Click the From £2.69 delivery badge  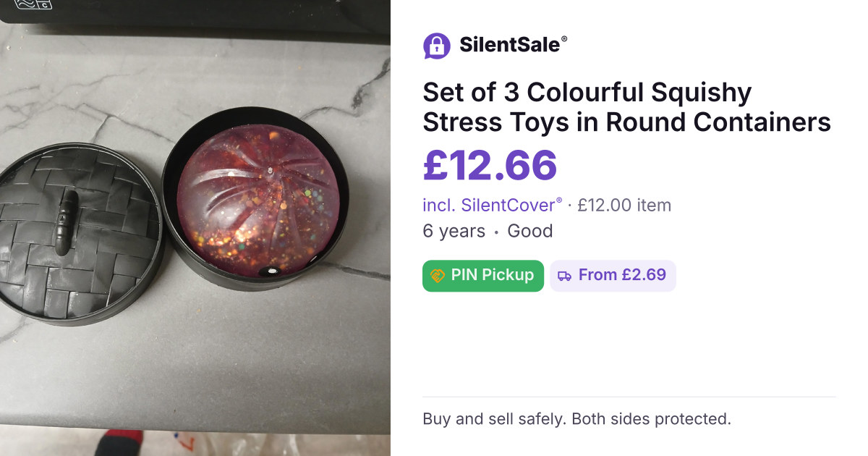click(613, 276)
